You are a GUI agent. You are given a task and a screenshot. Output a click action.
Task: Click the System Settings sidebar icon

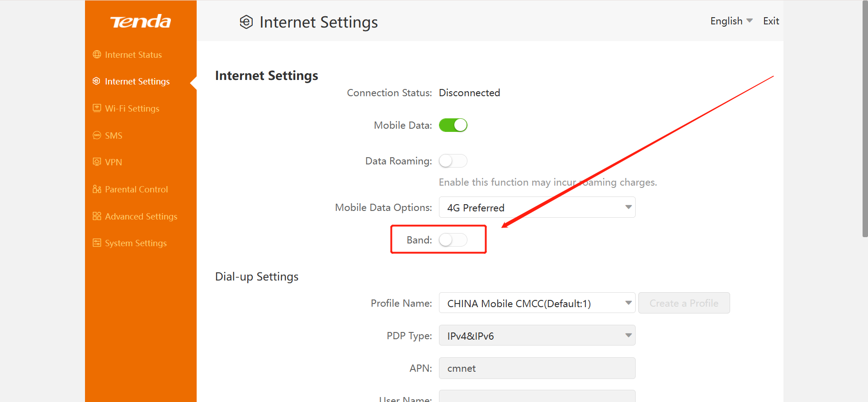(97, 243)
